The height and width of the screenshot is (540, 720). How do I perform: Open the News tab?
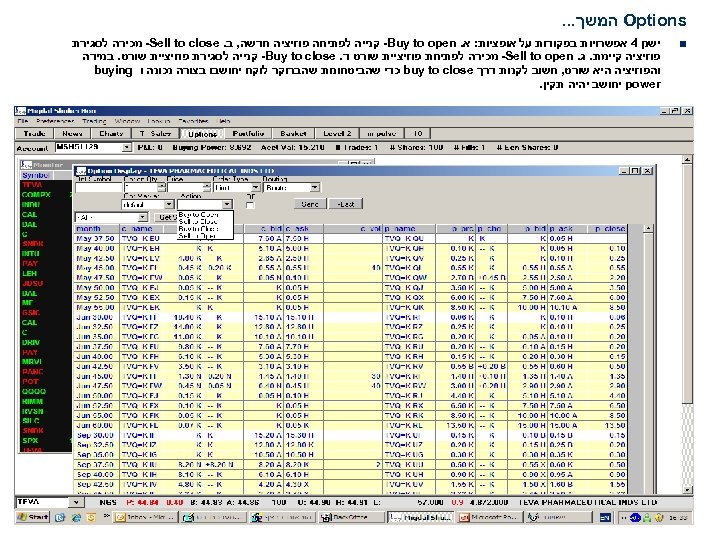[x=72, y=134]
